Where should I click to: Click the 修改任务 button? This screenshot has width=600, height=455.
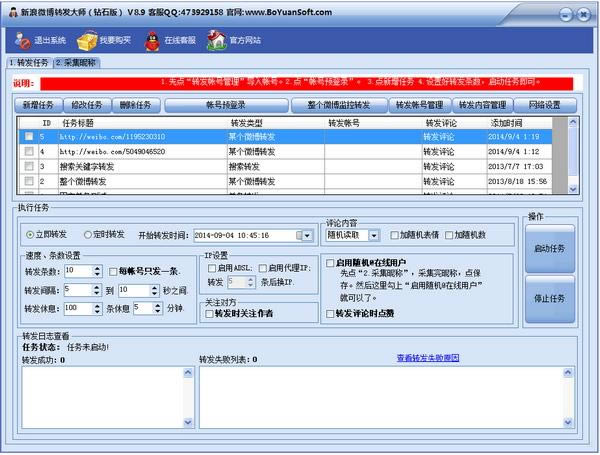[x=87, y=105]
